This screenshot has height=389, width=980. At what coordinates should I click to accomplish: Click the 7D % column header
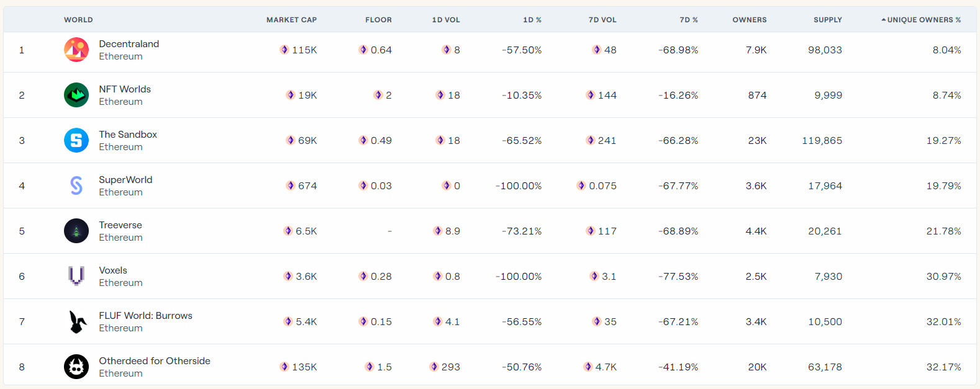click(688, 20)
